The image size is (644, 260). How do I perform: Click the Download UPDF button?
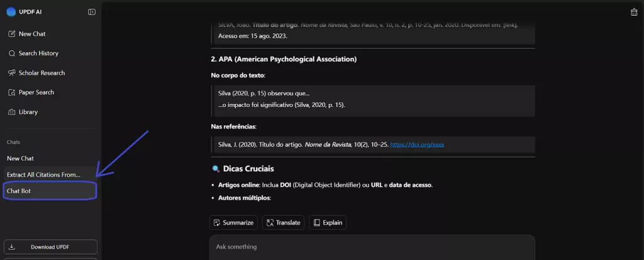pyautogui.click(x=50, y=247)
